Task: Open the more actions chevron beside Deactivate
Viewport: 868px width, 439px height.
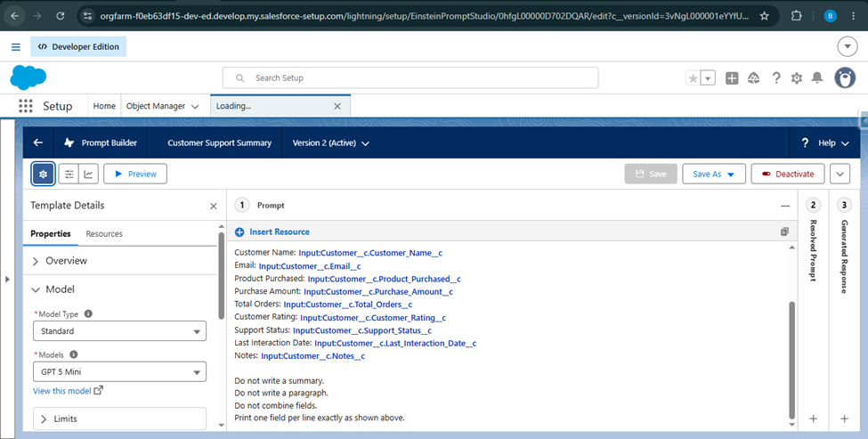Action: pos(840,174)
